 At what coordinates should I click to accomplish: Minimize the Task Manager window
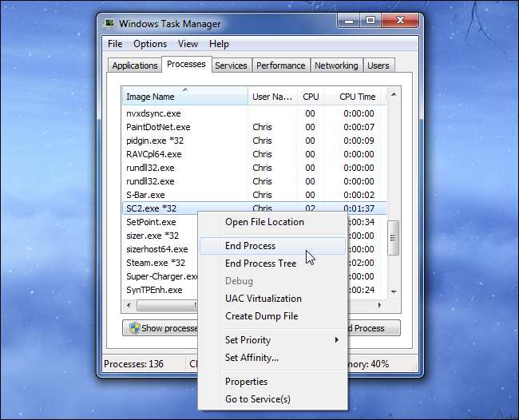[349, 22]
